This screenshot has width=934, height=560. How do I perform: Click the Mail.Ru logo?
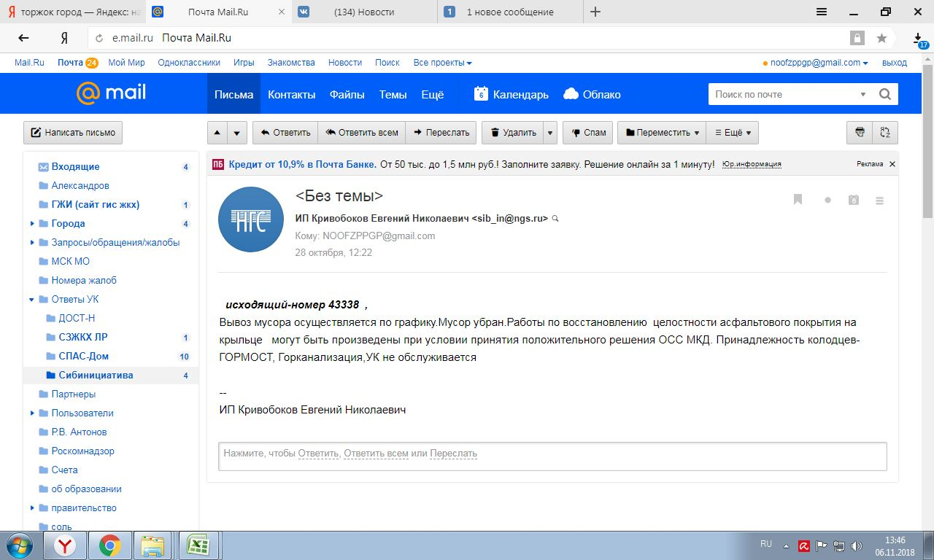[x=111, y=93]
